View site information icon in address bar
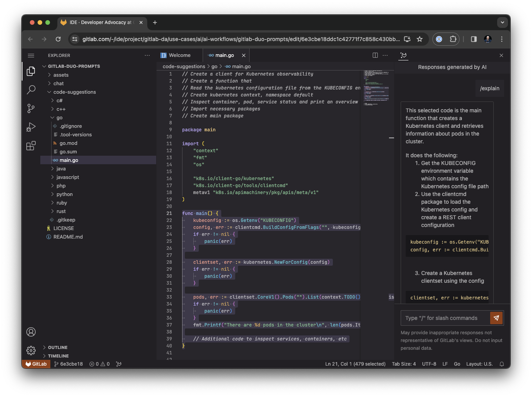The height and width of the screenshot is (397, 532). tap(75, 39)
